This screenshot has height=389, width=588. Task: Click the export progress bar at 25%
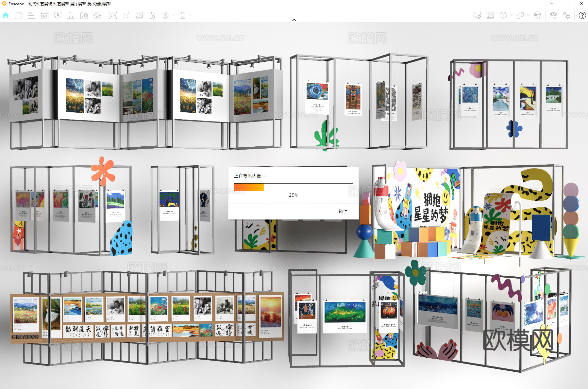[x=294, y=187]
